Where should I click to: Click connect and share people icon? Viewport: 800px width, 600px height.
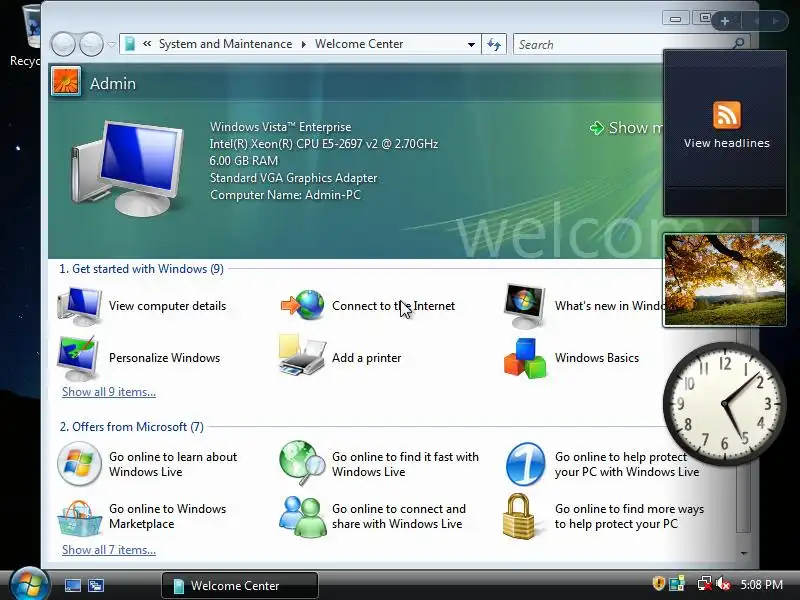tap(303, 516)
